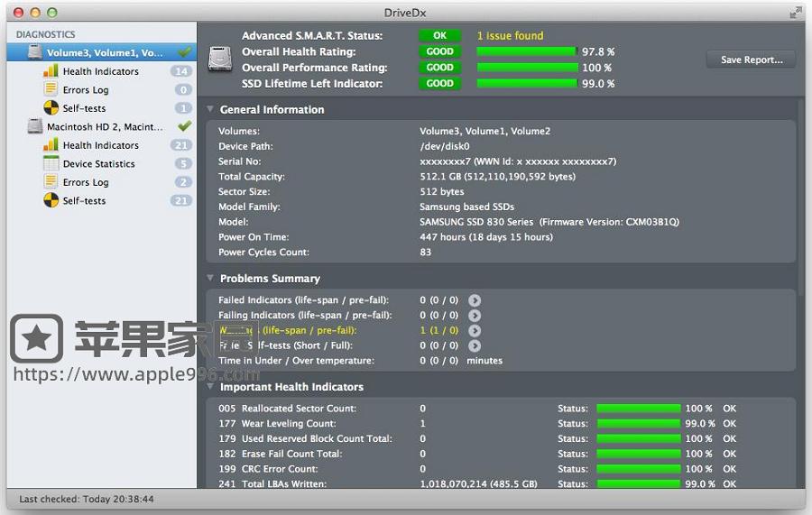This screenshot has width=812, height=515.
Task: Click the Reallocated Sector Count status bar
Action: 639,409
